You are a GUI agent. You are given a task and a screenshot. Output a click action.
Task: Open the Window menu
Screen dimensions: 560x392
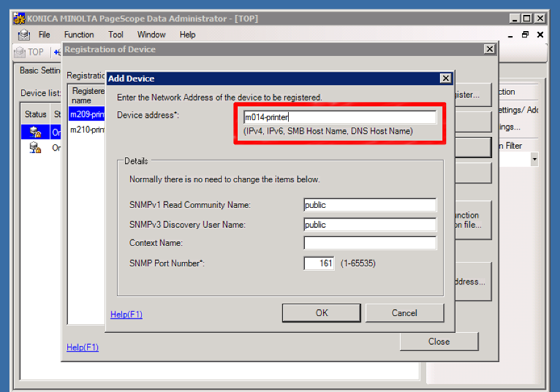point(151,35)
